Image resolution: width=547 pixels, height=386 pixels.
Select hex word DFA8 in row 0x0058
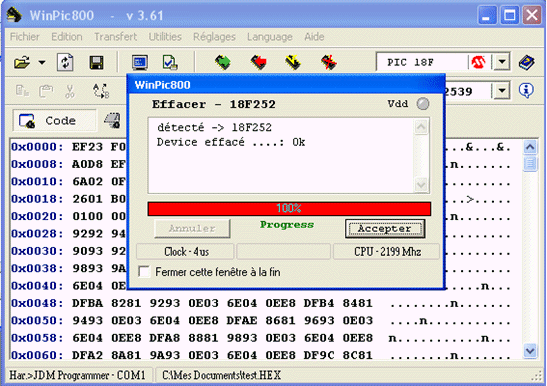tap(165, 338)
